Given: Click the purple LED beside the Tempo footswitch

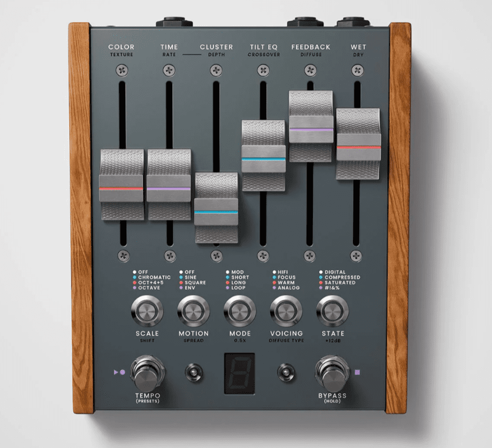Looking at the screenshot, I should [x=122, y=372].
